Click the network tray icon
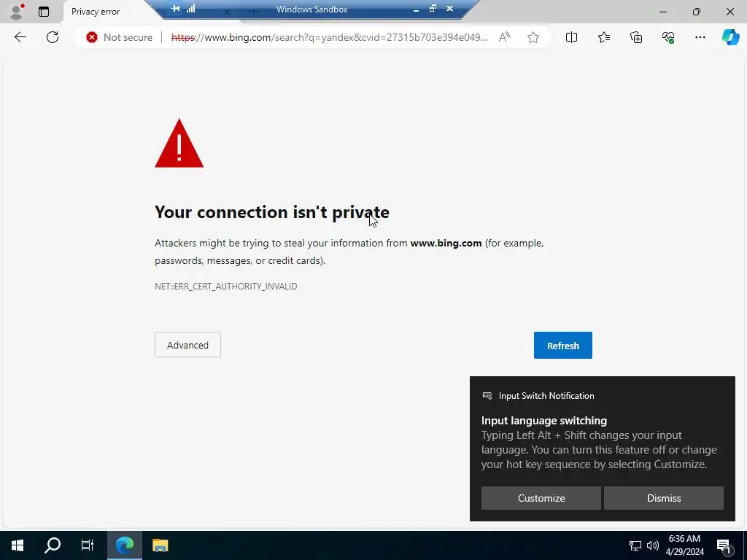The width and height of the screenshot is (747, 560). point(635,545)
